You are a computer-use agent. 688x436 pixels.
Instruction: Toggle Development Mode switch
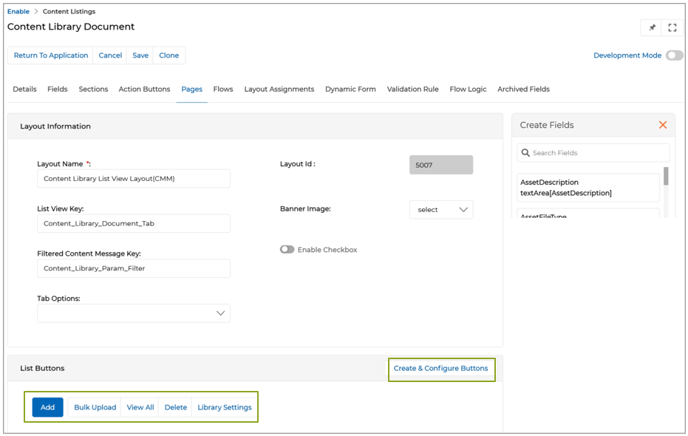coord(674,56)
